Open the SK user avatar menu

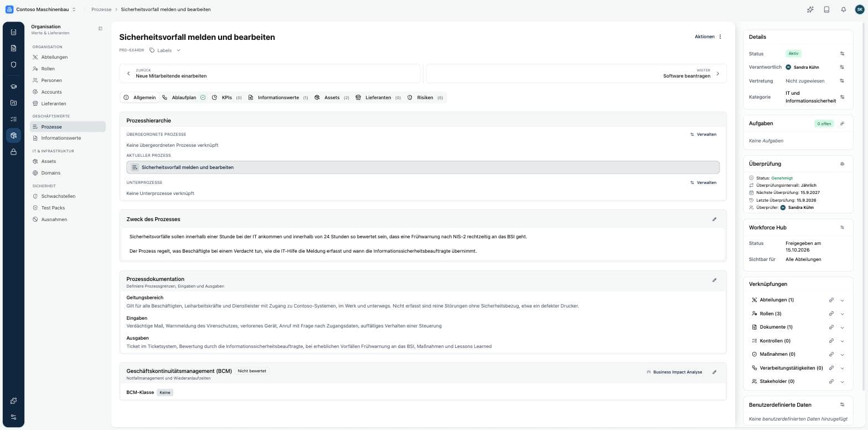coord(860,9)
